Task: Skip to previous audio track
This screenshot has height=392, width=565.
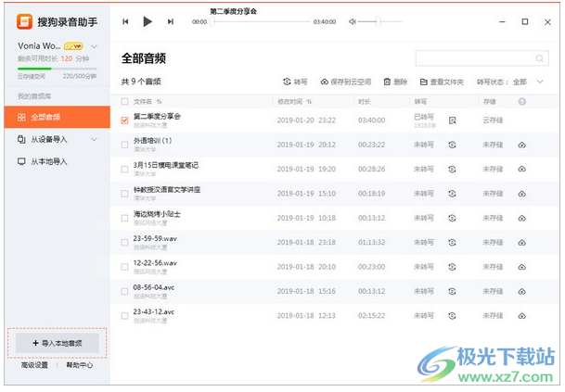Action: [x=125, y=21]
